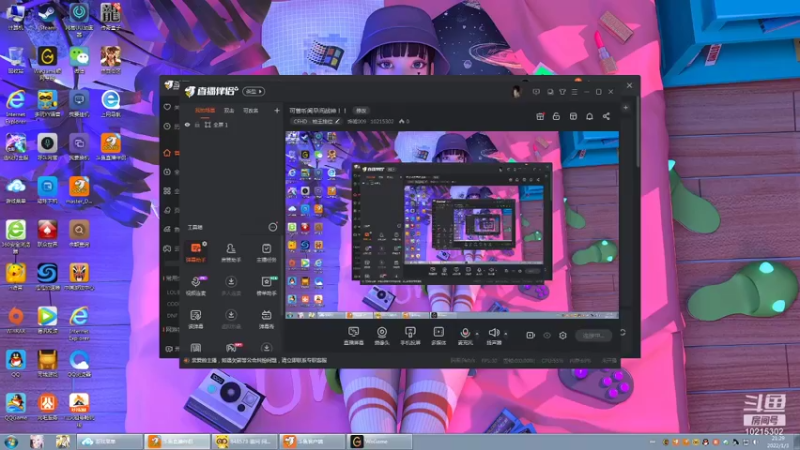Click the modify button beside room title
This screenshot has height=450, width=800.
[x=361, y=110]
